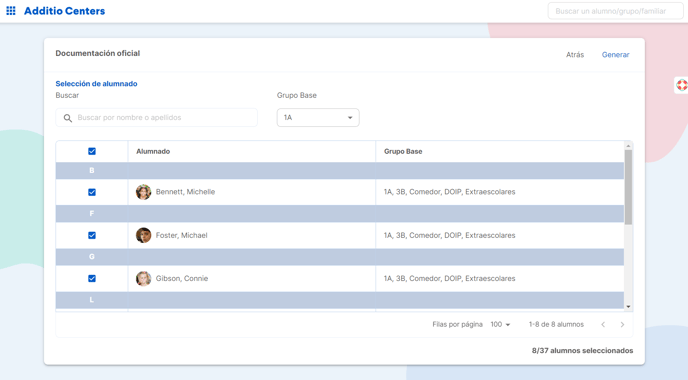Click the letter G group row
688x380 pixels.
[x=340, y=257]
